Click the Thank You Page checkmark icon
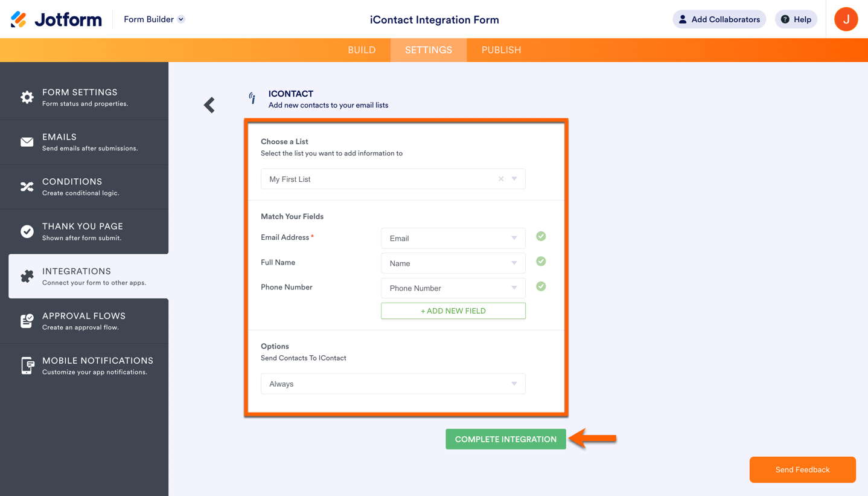 pyautogui.click(x=27, y=231)
